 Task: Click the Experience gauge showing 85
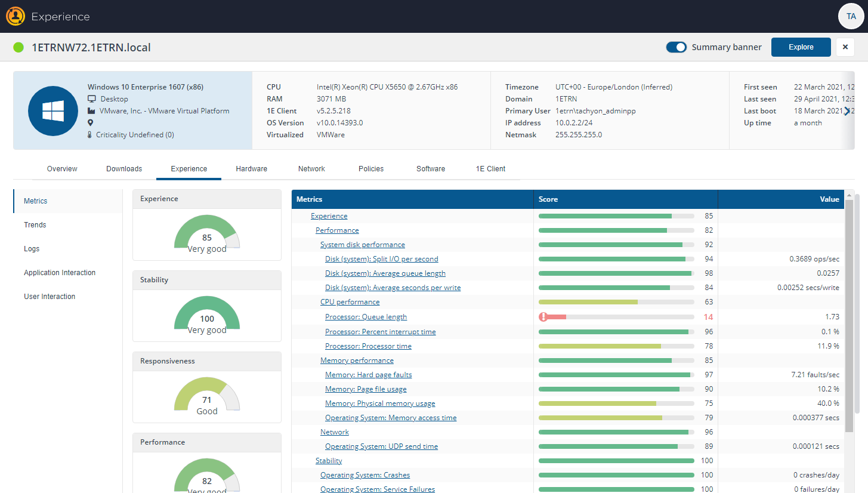click(207, 233)
